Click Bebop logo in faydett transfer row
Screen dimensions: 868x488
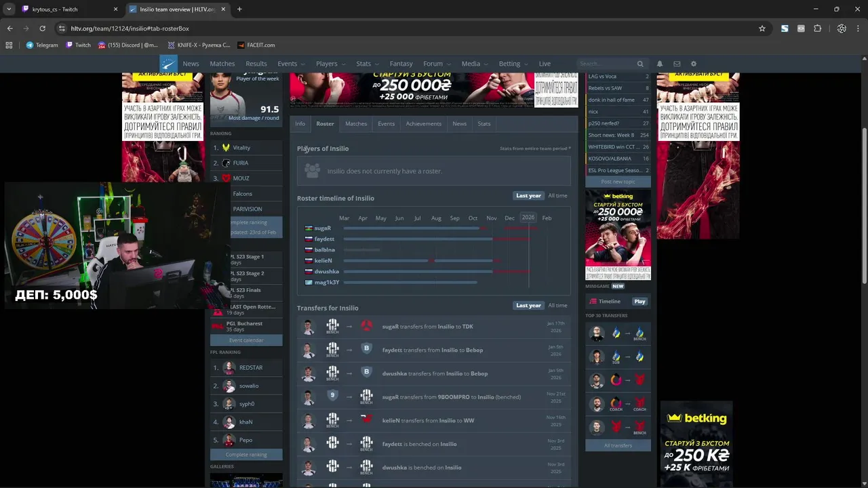(366, 349)
